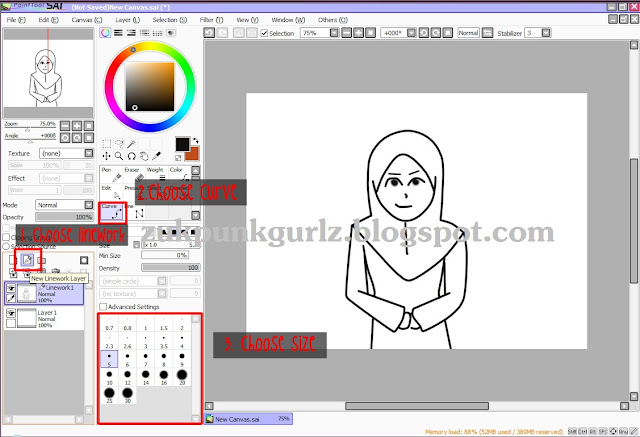Toggle the Clipping Group checkbox
This screenshot has width=640, height=437.
point(6,237)
